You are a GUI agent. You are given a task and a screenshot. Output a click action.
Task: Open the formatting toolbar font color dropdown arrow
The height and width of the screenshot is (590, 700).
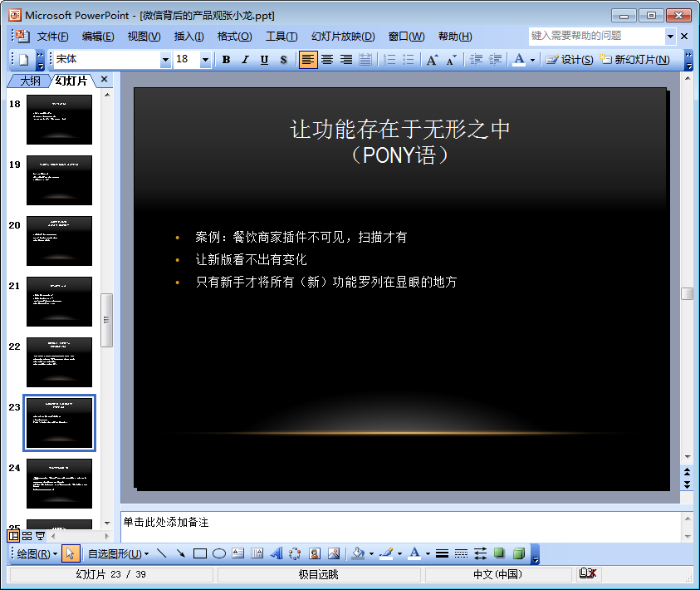click(532, 60)
